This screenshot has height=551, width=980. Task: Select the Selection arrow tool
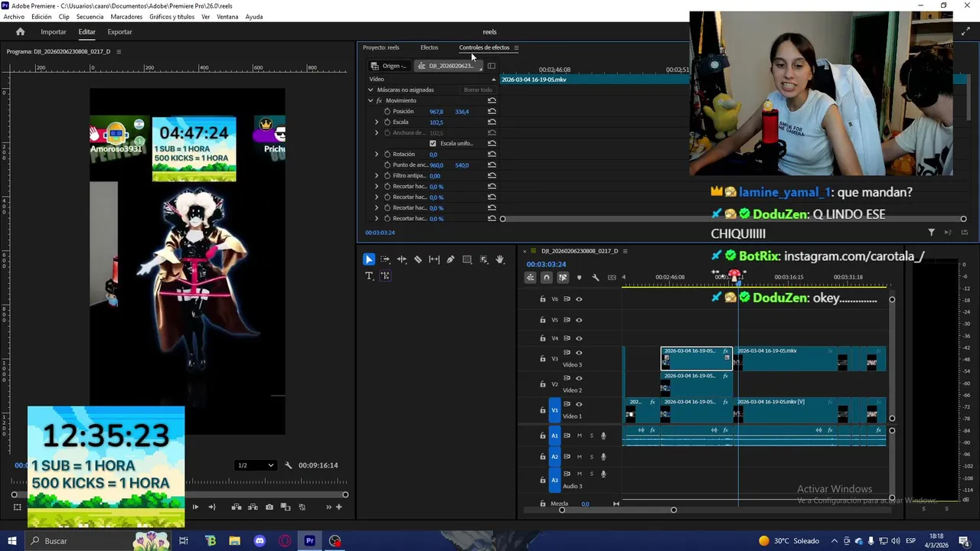(x=369, y=259)
